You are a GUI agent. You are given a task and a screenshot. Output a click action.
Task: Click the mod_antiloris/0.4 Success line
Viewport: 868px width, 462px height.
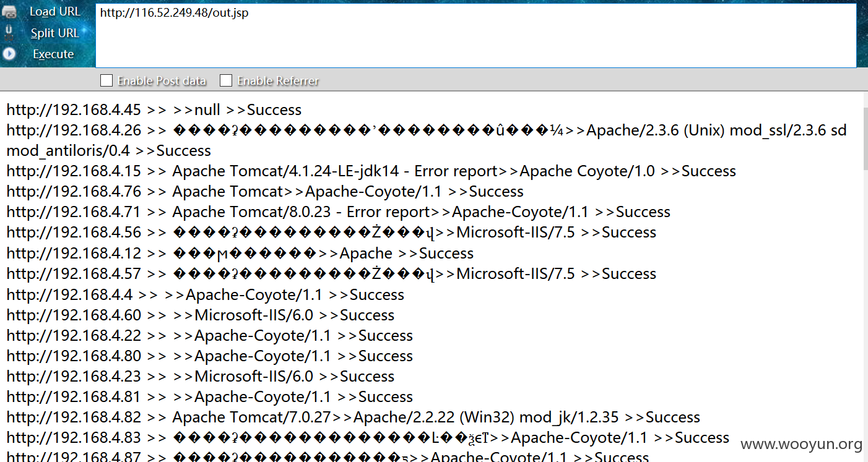109,151
